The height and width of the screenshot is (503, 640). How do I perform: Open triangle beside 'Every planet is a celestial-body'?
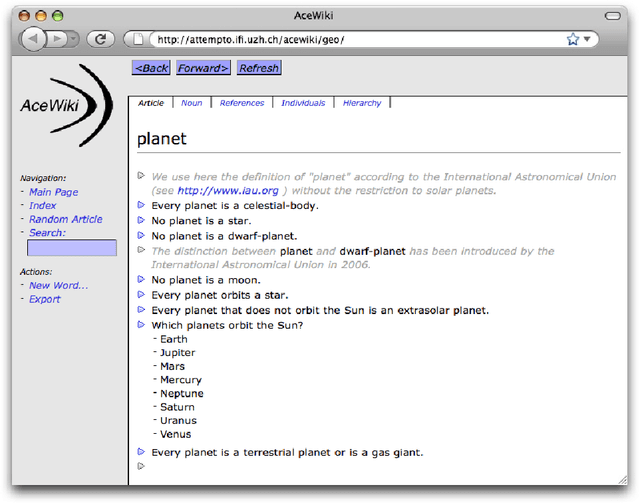point(141,205)
